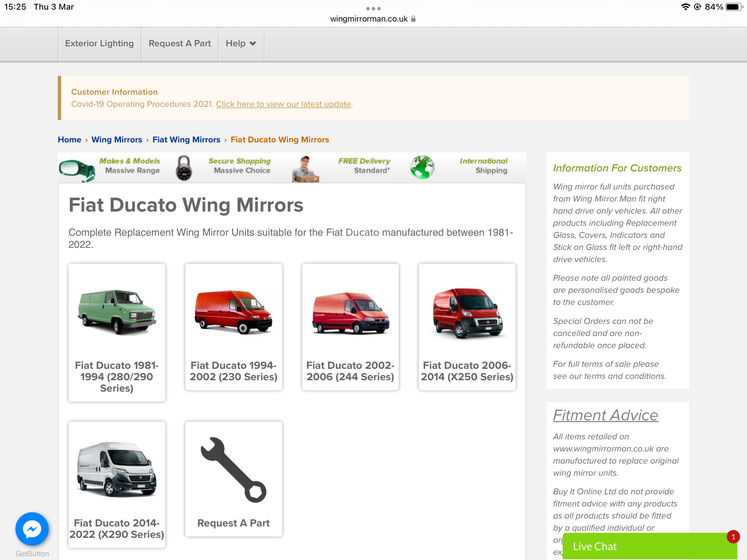This screenshot has width=747, height=560.
Task: Click the wrench Request A Part icon
Action: pos(233,469)
